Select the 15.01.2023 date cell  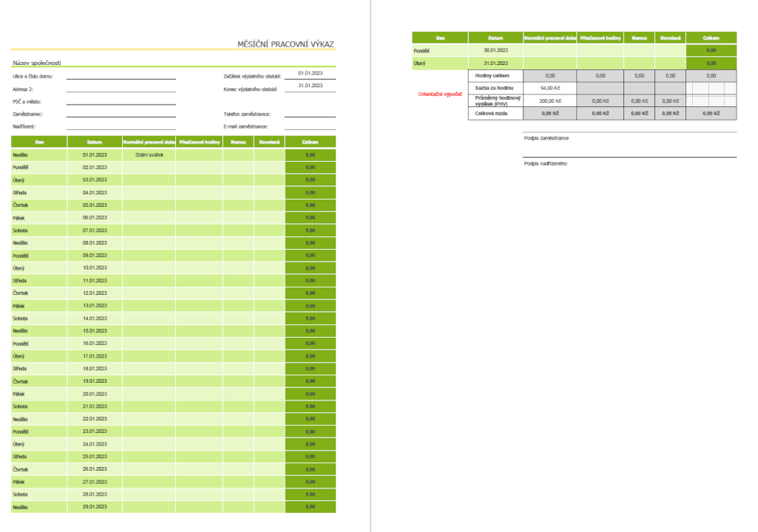95,330
